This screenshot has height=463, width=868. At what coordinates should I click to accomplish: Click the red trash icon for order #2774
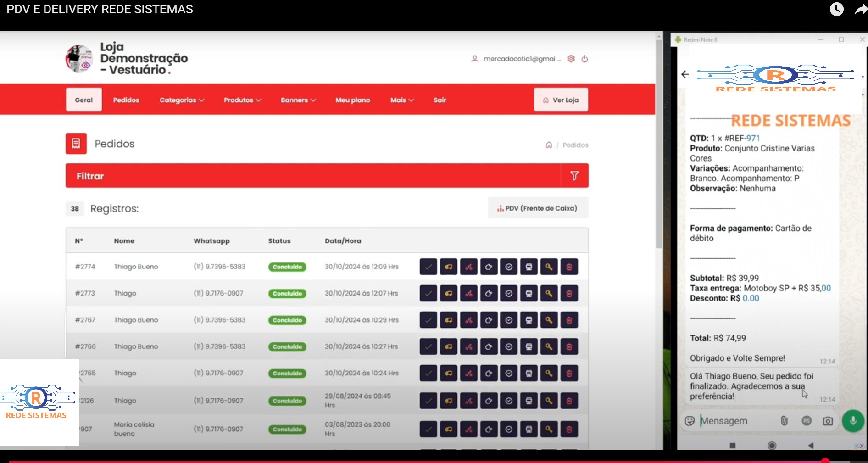click(x=569, y=267)
